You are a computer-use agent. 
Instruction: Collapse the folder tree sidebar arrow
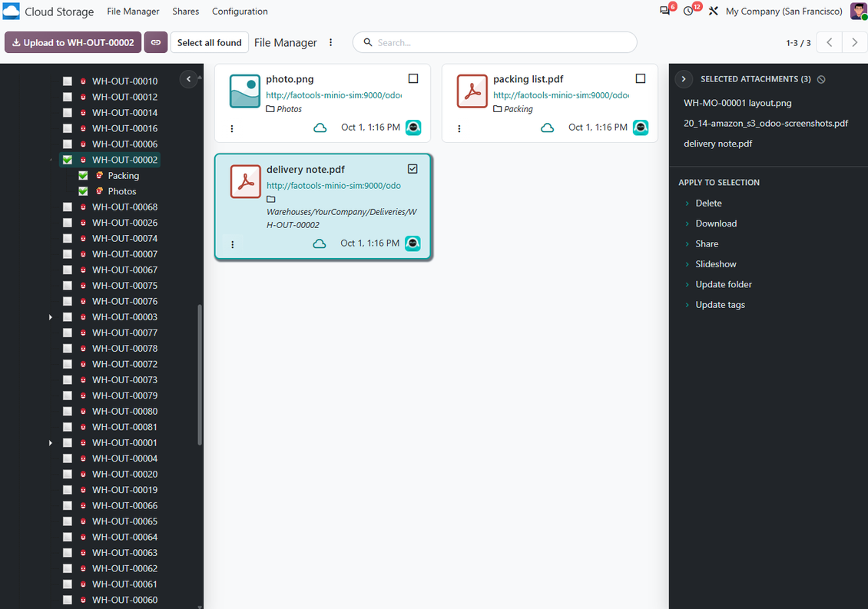tap(189, 79)
